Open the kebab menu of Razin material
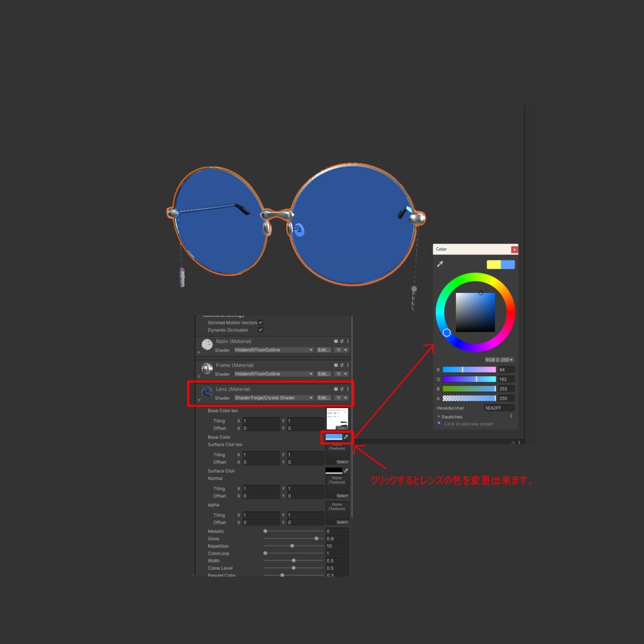This screenshot has height=644, width=644. [347, 341]
